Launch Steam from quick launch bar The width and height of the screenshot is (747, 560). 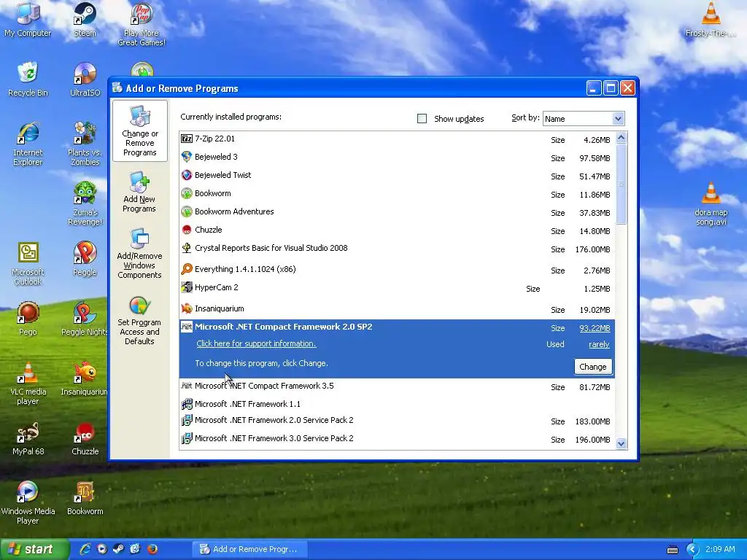tap(118, 549)
